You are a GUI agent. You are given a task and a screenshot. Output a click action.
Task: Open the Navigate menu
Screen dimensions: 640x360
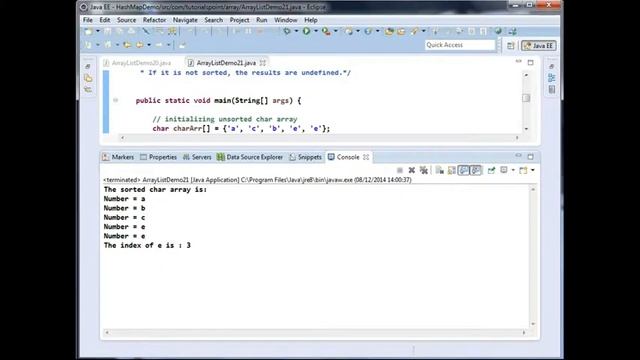185,20
